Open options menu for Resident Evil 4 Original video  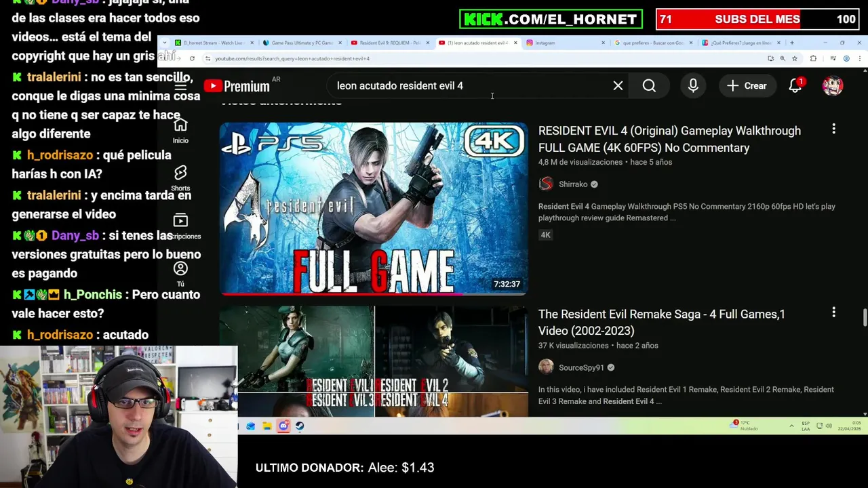(833, 129)
